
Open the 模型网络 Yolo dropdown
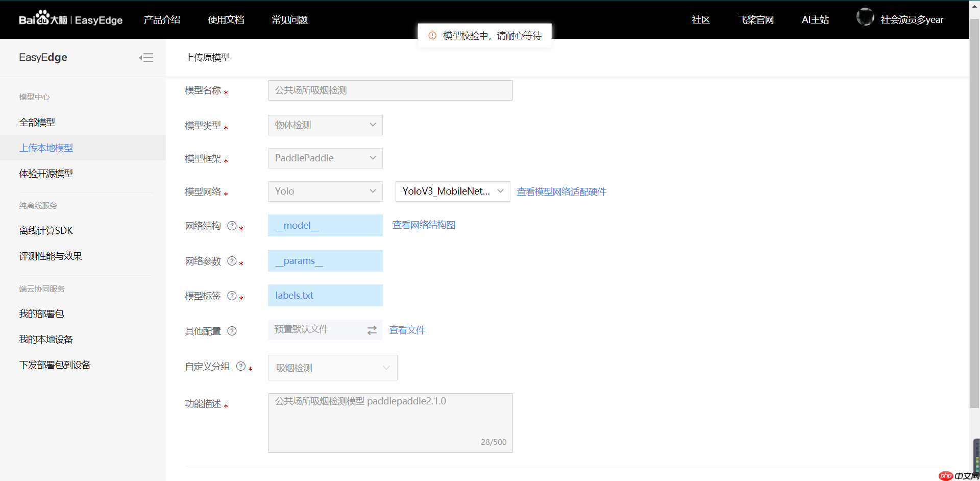tap(325, 191)
